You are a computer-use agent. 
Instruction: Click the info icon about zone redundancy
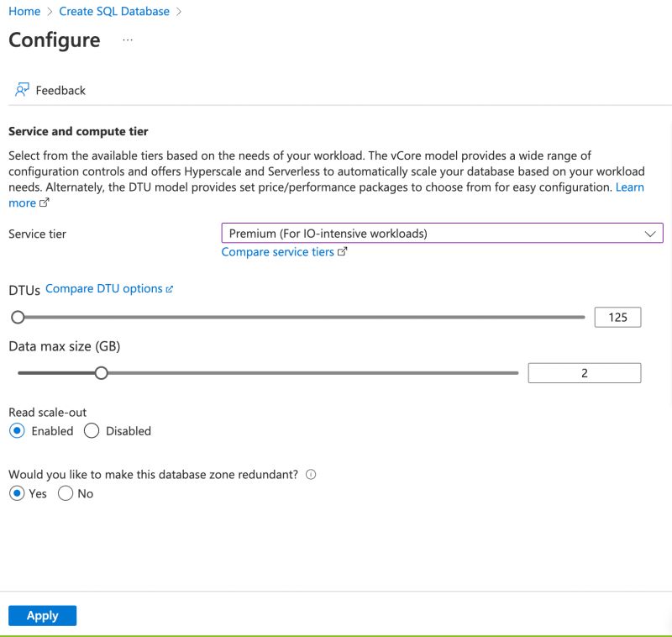tap(311, 474)
